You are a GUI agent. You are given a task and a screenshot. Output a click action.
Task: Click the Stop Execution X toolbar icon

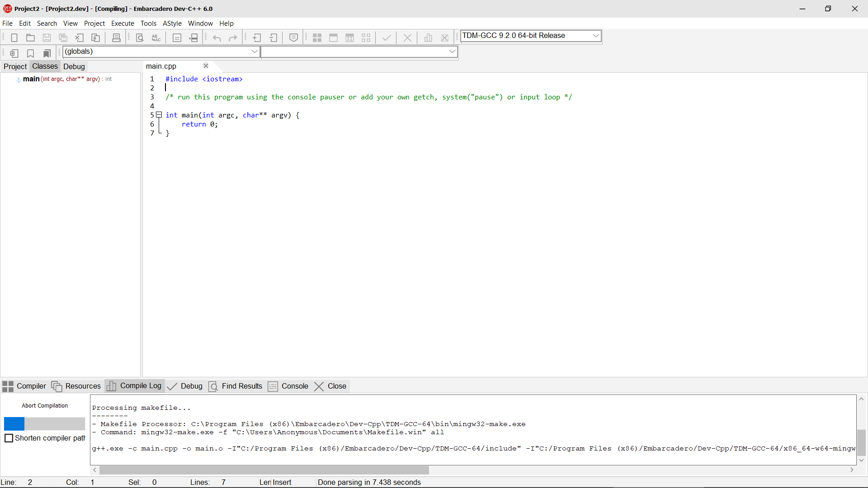(x=407, y=38)
